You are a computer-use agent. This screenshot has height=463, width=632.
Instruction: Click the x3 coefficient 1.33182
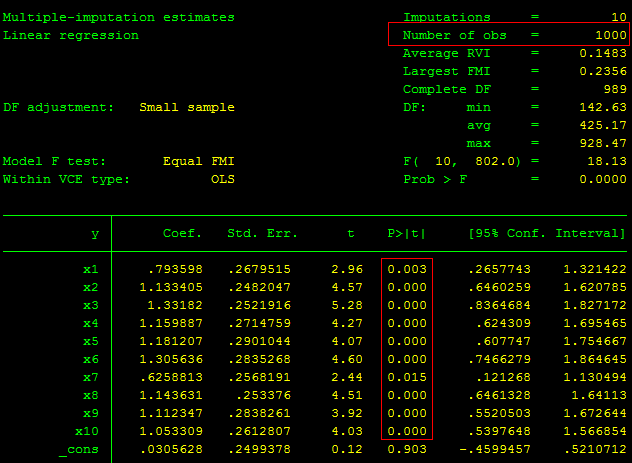tap(179, 306)
